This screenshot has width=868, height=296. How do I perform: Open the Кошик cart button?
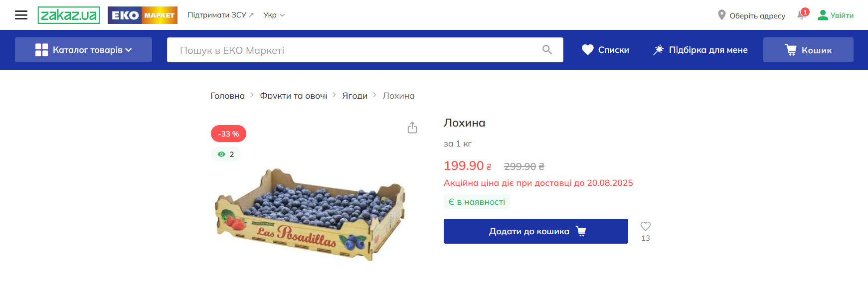point(808,50)
